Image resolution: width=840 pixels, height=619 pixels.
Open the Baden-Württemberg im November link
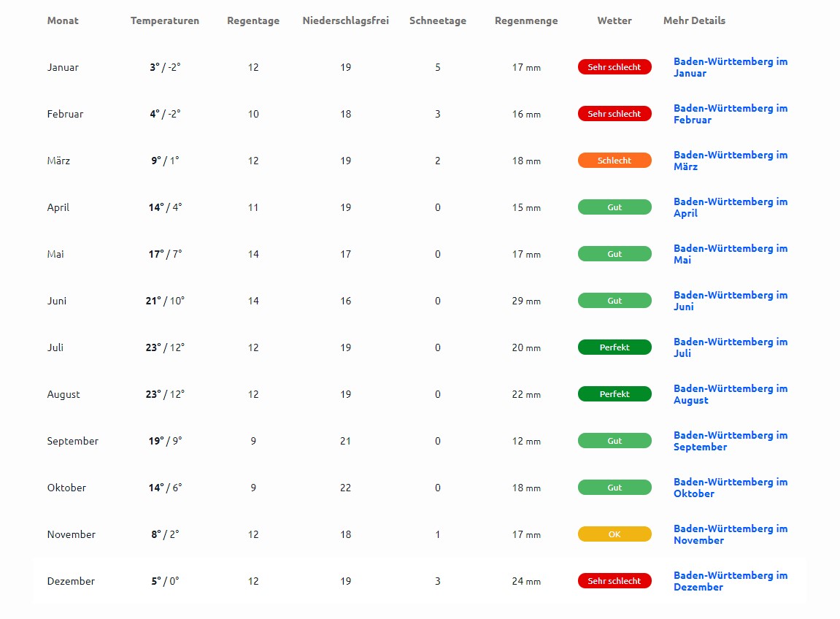(730, 534)
